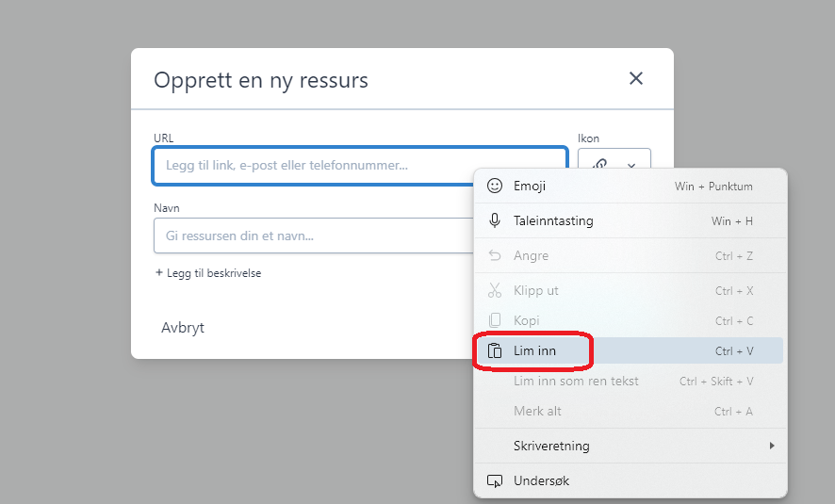Expand the Skriveretning submenu arrow
835x504 pixels.
coord(772,446)
